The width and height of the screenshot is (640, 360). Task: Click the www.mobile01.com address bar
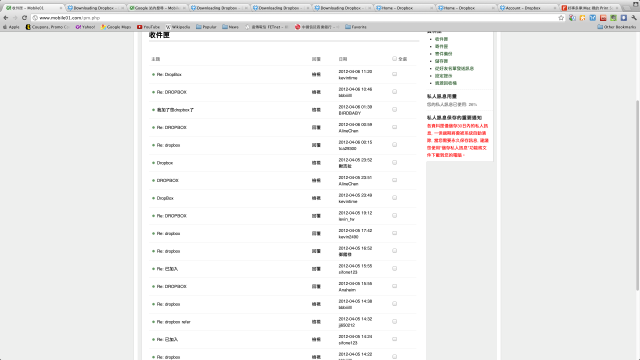[294, 18]
